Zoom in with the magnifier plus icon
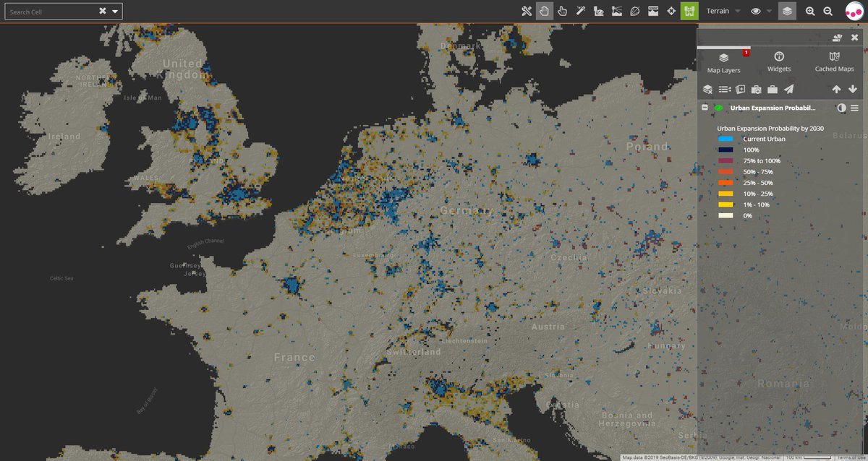The width and height of the screenshot is (868, 461). [x=810, y=11]
